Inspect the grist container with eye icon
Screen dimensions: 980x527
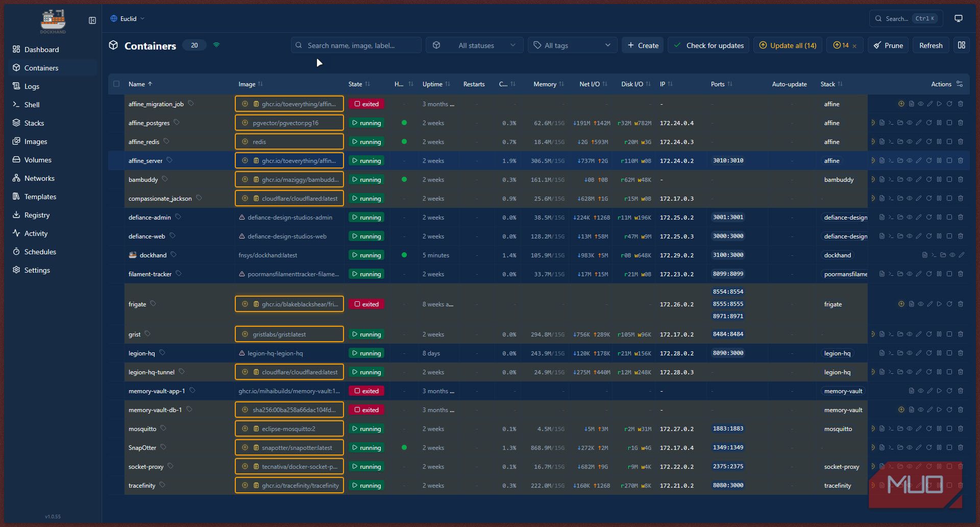click(x=910, y=334)
